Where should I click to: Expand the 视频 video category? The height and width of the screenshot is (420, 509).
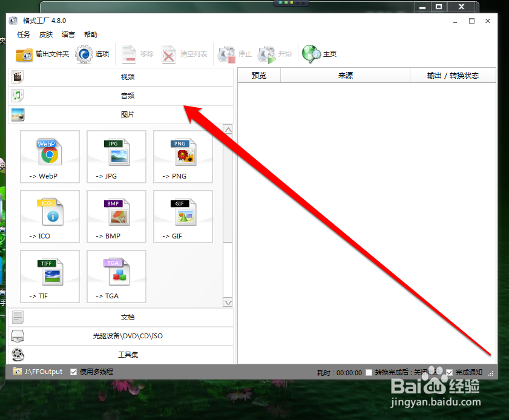121,77
